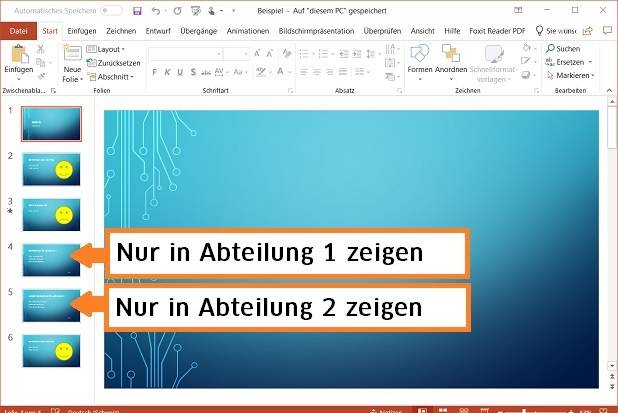
Task: Switch to the Entwurf tab
Action: 158,31
